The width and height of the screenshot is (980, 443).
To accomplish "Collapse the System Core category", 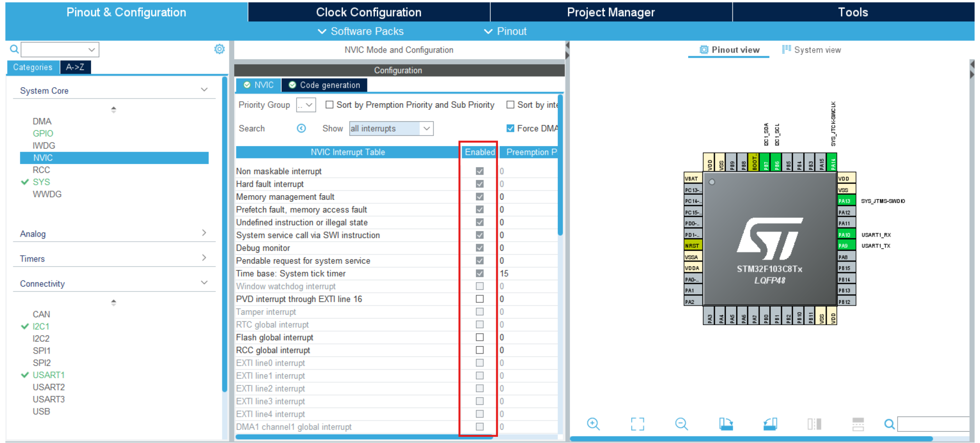I will tap(204, 90).
